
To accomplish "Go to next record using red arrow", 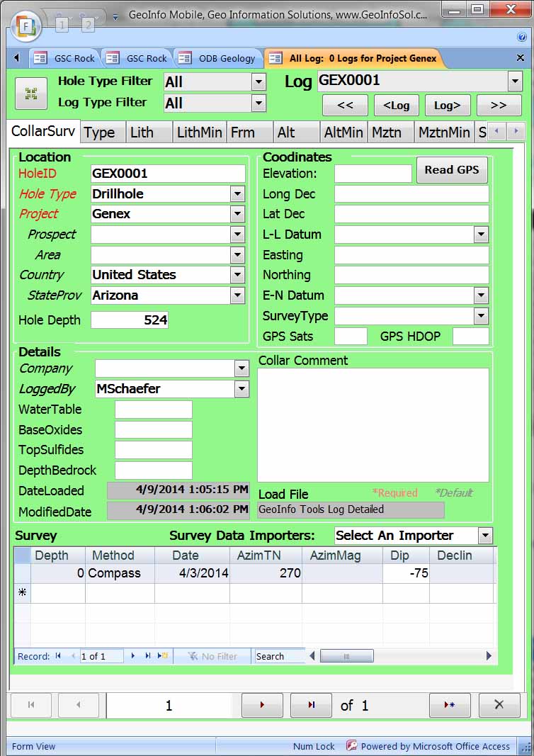I will click(x=261, y=705).
